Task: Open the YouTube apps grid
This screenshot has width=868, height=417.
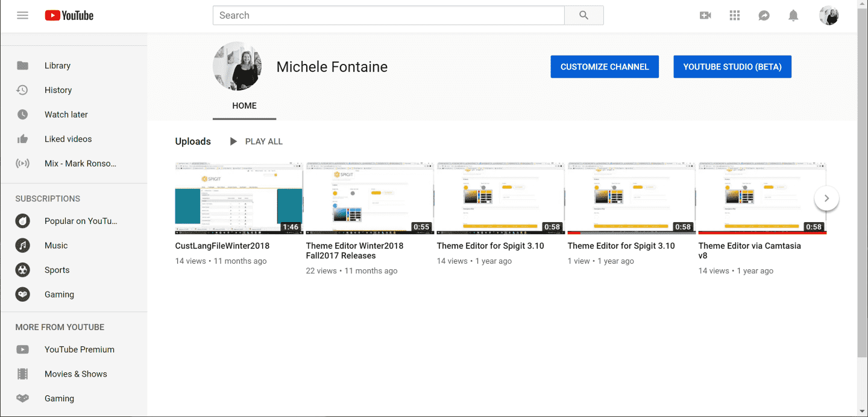Action: 734,16
